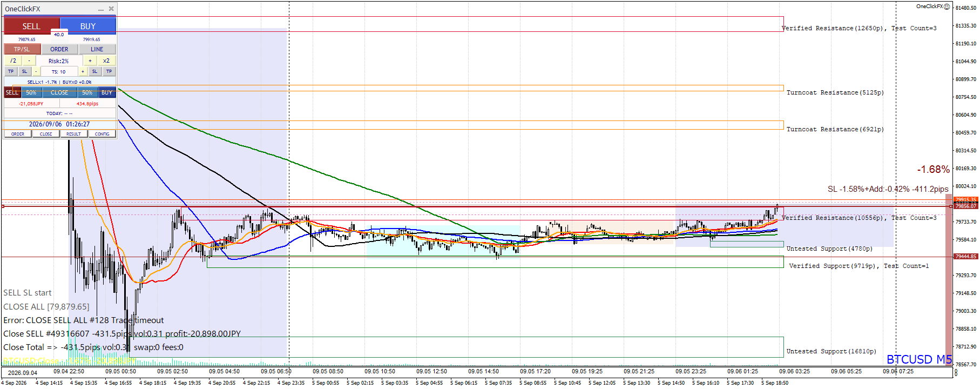Open the LINE tab
The height and width of the screenshot is (389, 980).
coord(97,49)
